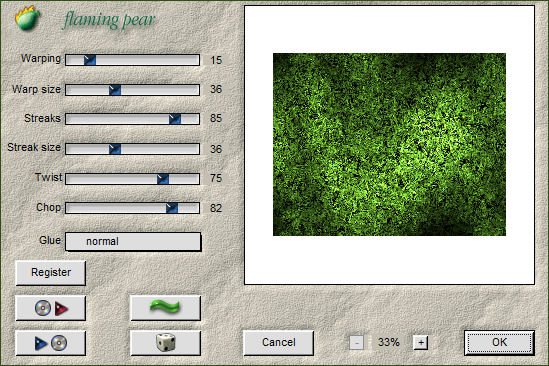This screenshot has height=366, width=549.
Task: Click the green wave button
Action: coord(165,308)
